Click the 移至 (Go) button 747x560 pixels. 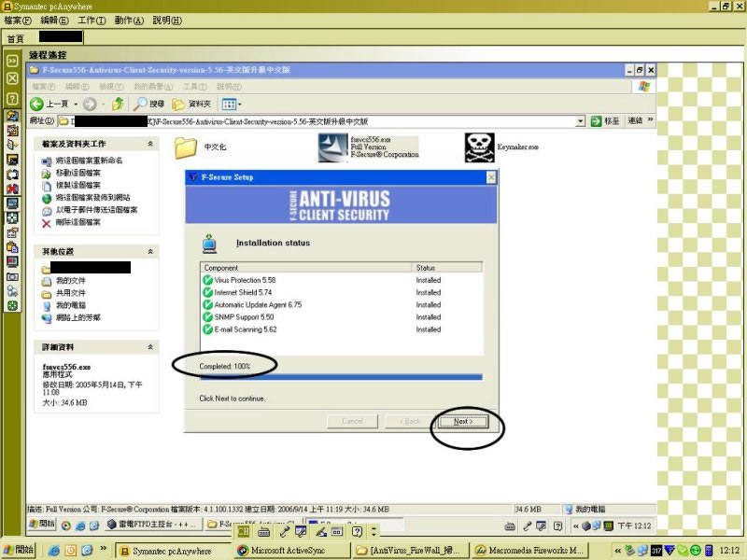(605, 121)
